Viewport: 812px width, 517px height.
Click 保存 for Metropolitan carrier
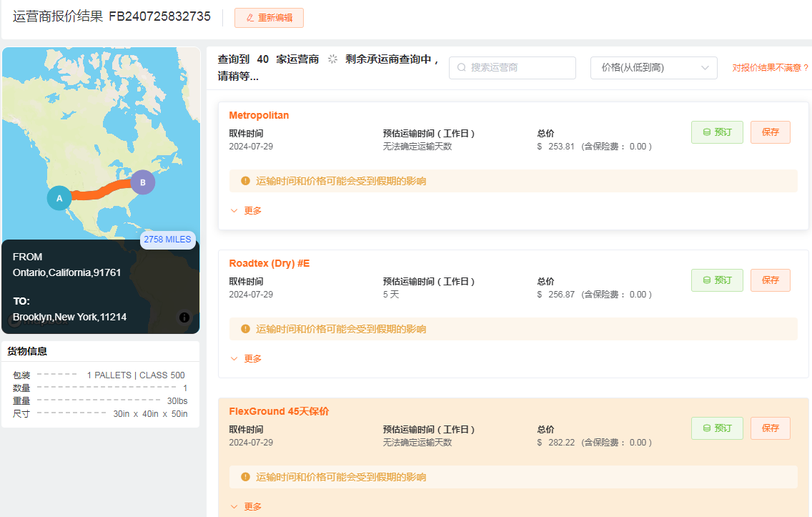770,132
